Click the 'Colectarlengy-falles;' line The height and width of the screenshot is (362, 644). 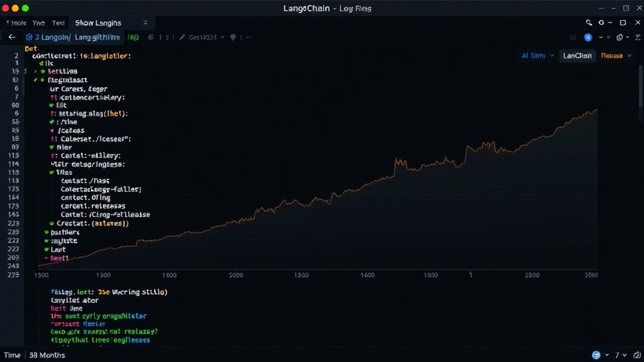[x=101, y=189]
